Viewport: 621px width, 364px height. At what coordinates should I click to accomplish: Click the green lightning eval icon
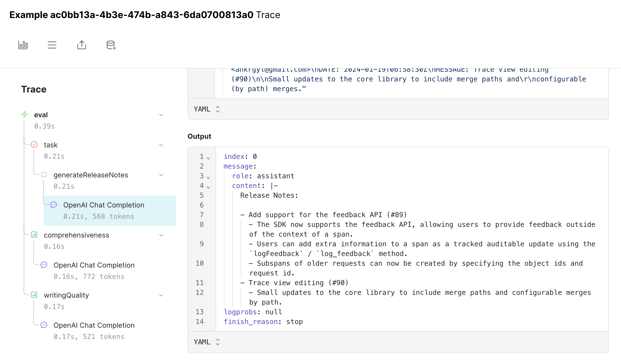(24, 114)
